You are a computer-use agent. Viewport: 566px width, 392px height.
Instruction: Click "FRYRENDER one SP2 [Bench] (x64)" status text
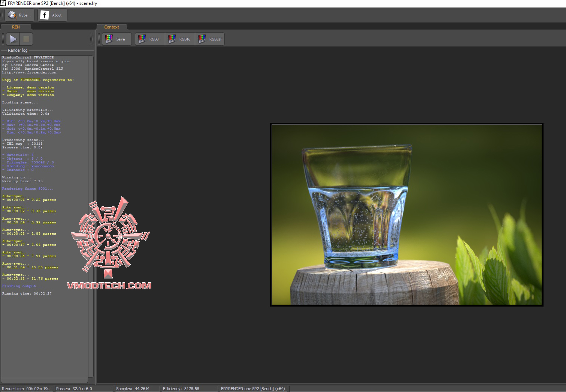coord(253,389)
